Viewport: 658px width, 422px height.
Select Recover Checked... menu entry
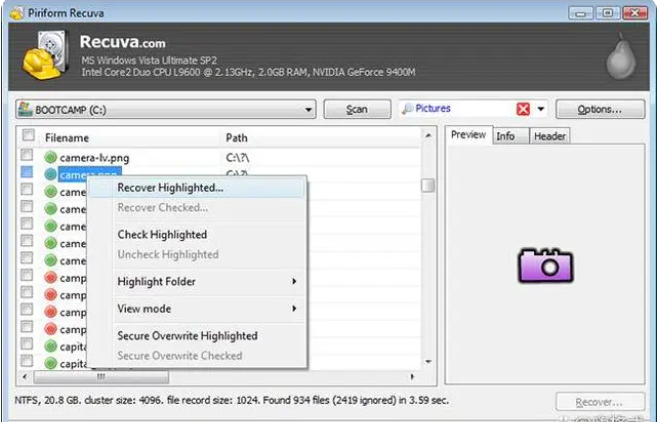click(x=197, y=207)
